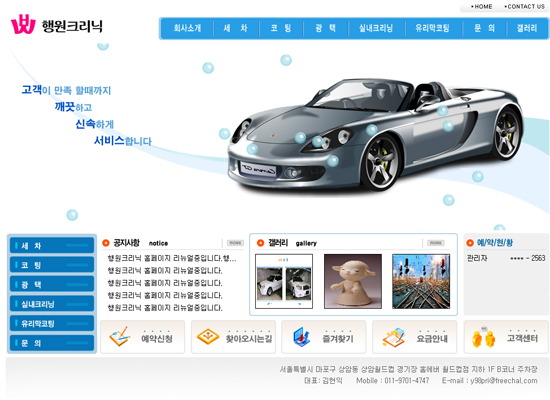Open the railway tracks gallery thumbnail
The height and width of the screenshot is (400, 550).
click(421, 281)
